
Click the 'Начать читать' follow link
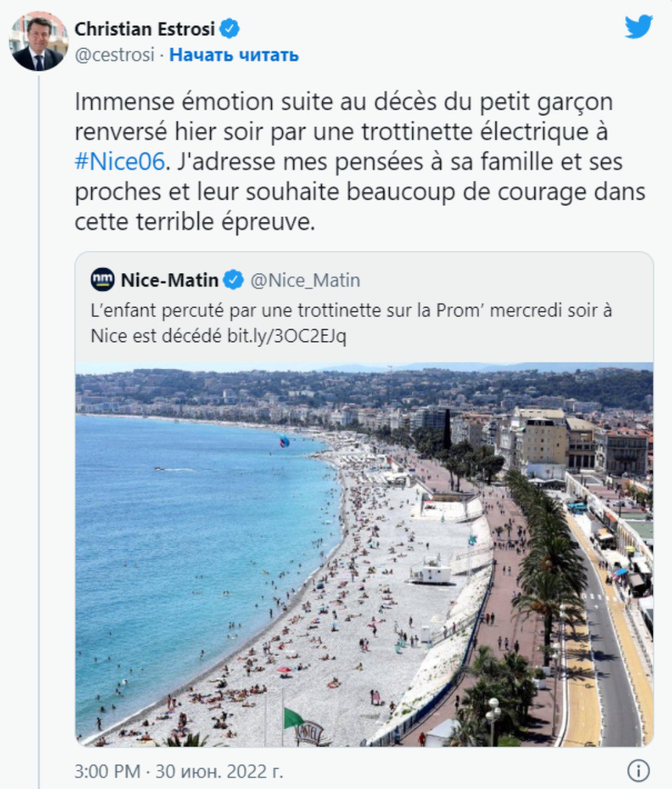pyautogui.click(x=234, y=55)
